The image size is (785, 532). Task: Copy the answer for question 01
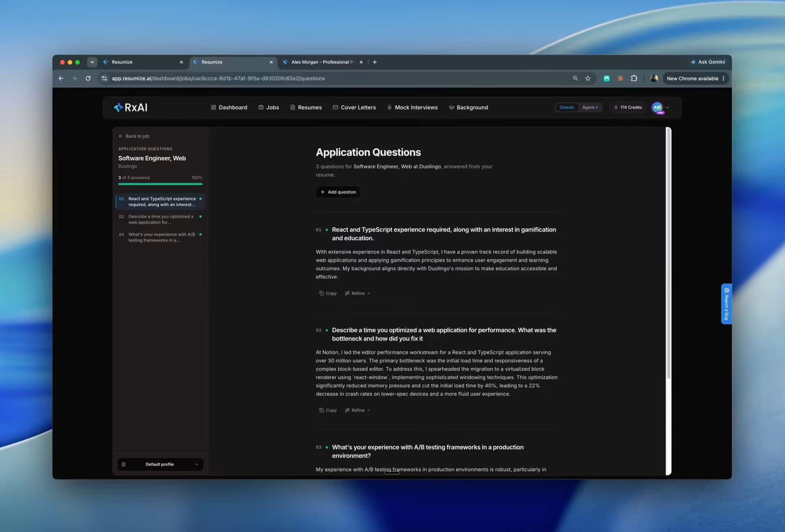[328, 294]
